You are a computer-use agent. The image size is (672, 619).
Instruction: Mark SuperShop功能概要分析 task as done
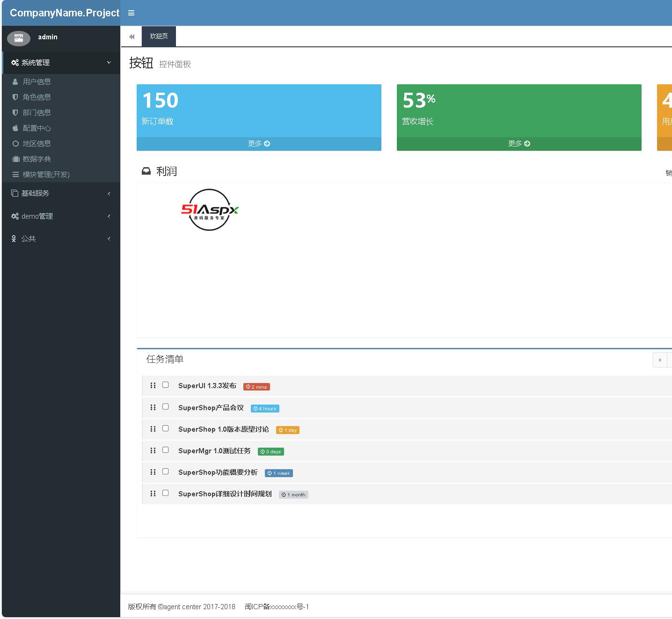point(166,472)
